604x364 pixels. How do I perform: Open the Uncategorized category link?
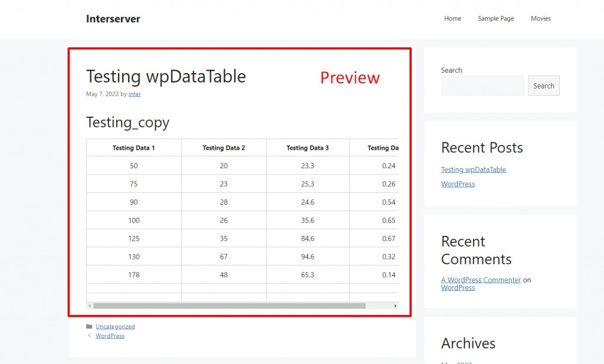(115, 326)
